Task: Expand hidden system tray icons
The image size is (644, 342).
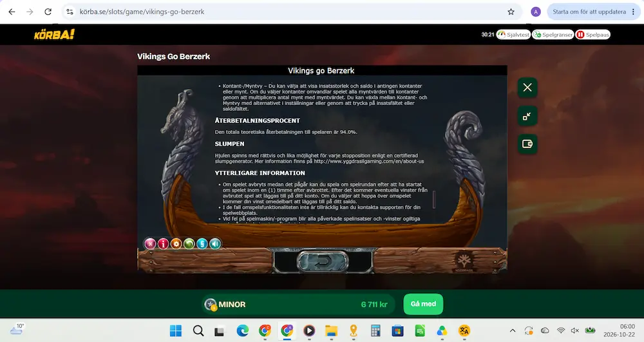Action: 513,331
